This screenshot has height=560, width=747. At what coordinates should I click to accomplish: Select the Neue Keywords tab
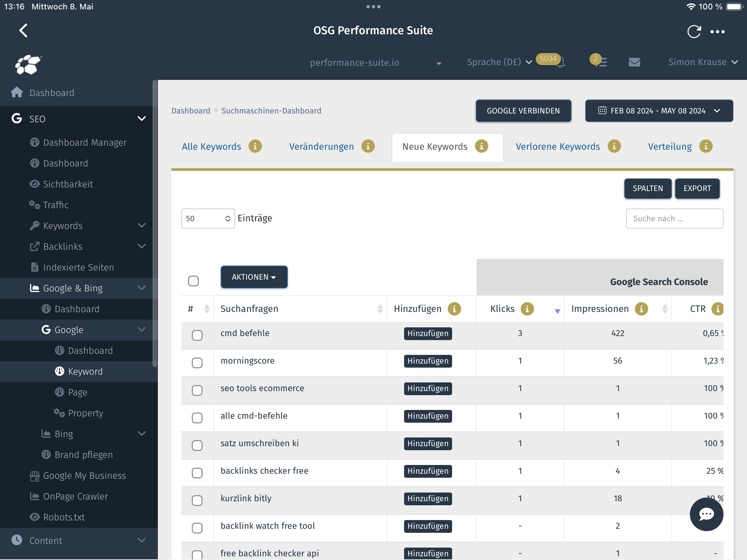(435, 146)
